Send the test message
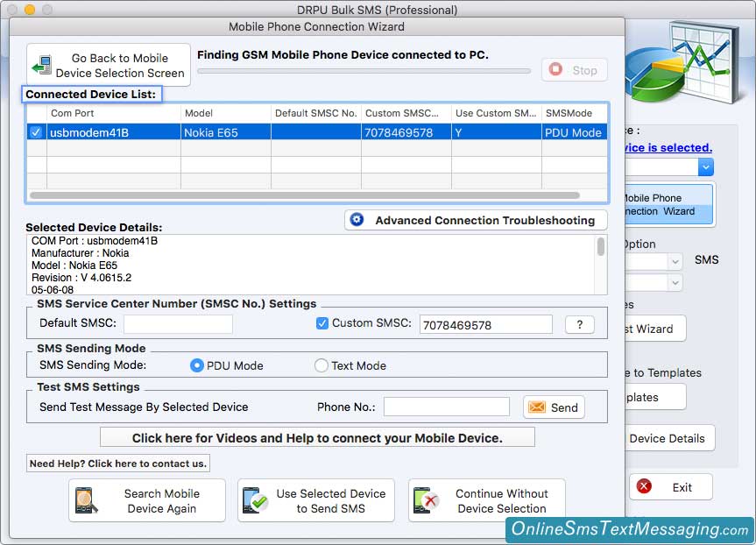Image resolution: width=756 pixels, height=545 pixels. pyautogui.click(x=554, y=407)
